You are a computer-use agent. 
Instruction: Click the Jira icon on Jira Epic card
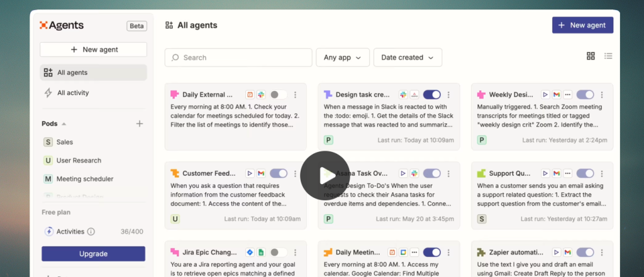tap(250, 253)
